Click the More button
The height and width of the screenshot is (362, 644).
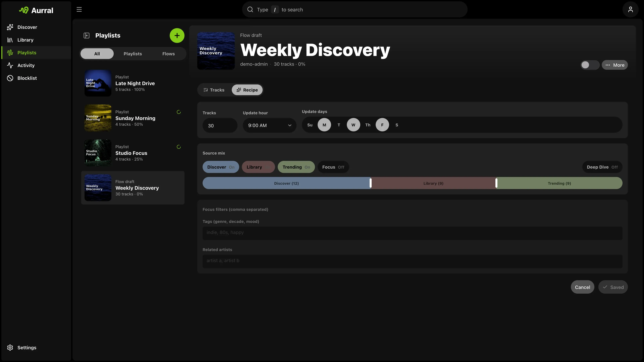pos(615,65)
